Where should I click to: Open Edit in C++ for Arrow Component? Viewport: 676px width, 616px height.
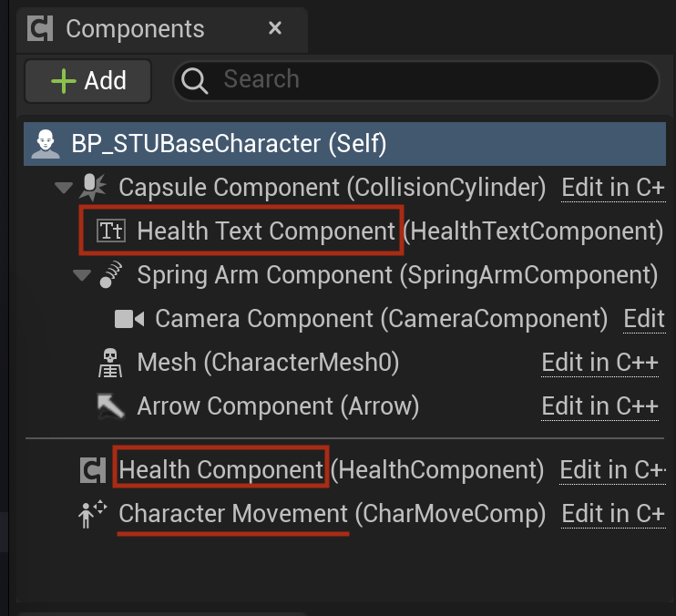(x=599, y=406)
